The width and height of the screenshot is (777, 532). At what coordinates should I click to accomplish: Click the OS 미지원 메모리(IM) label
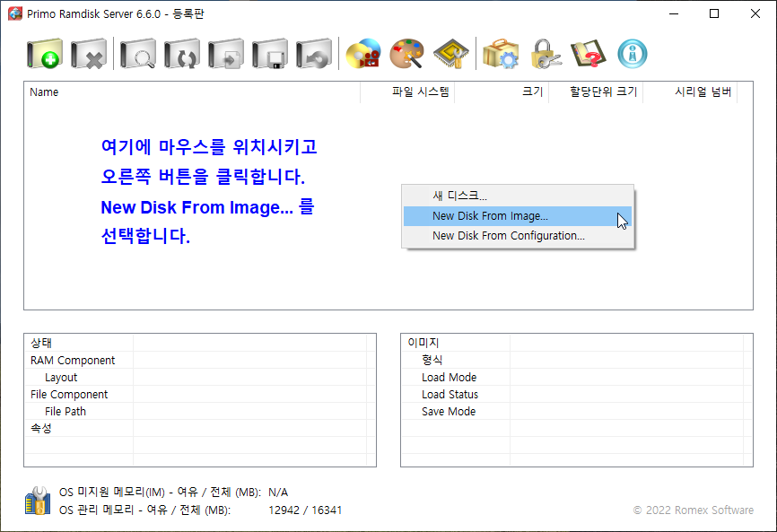[160, 493]
